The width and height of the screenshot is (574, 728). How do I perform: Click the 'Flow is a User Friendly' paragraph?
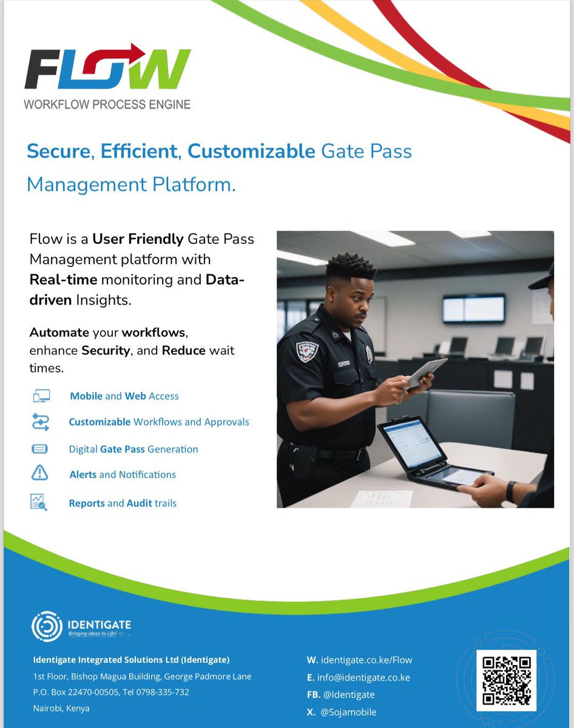[x=141, y=269]
